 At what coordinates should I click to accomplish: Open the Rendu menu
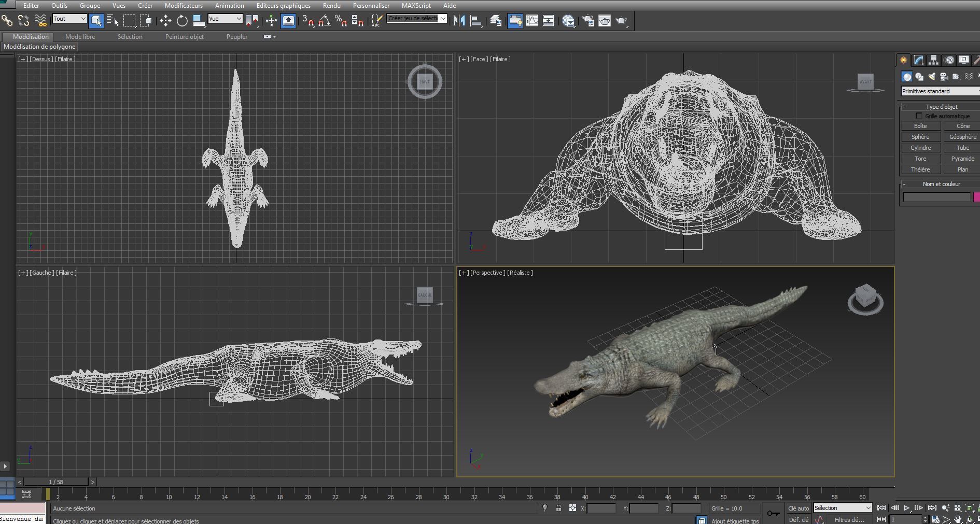pyautogui.click(x=332, y=6)
